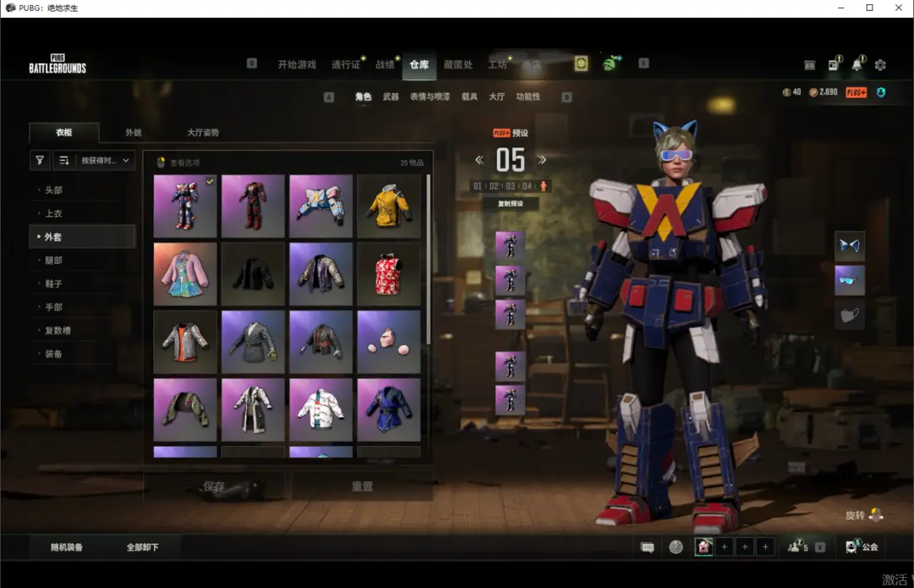Click the green bird event icon

612,63
